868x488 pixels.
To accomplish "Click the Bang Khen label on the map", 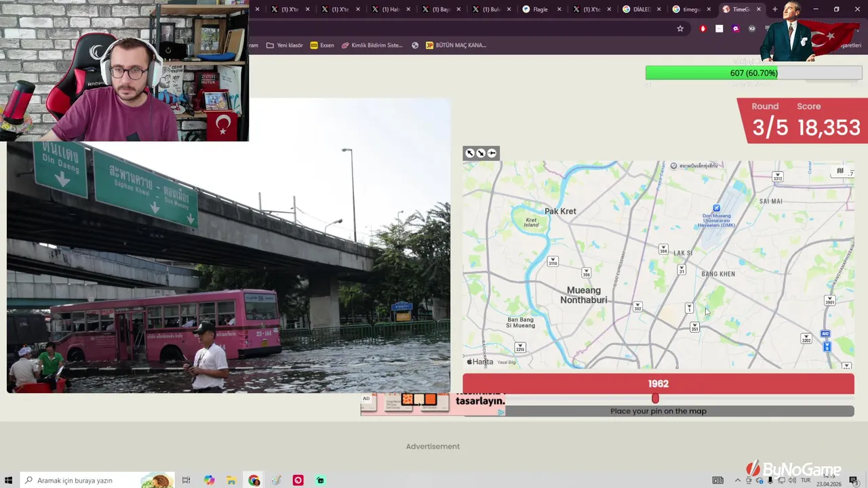I will 718,274.
